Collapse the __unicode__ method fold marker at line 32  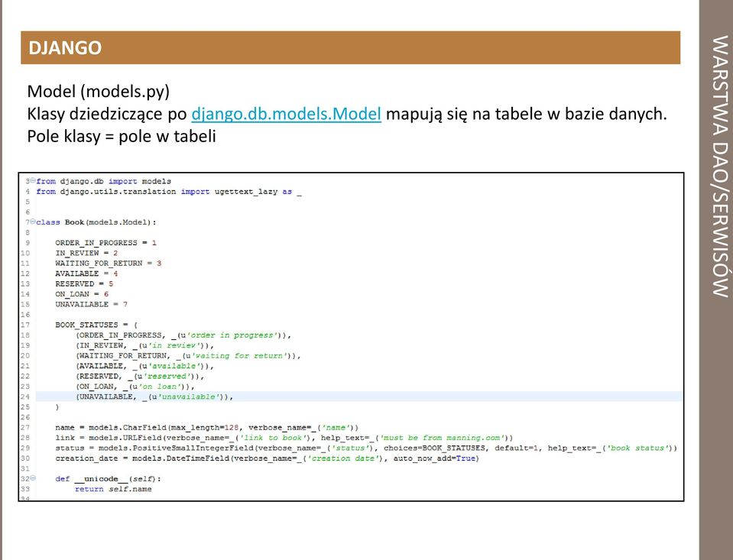pos(33,478)
